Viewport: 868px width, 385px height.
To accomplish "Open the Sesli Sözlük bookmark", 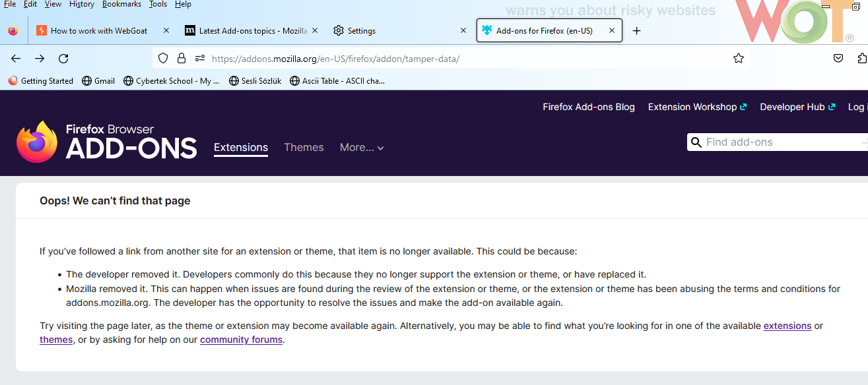I will click(x=255, y=80).
